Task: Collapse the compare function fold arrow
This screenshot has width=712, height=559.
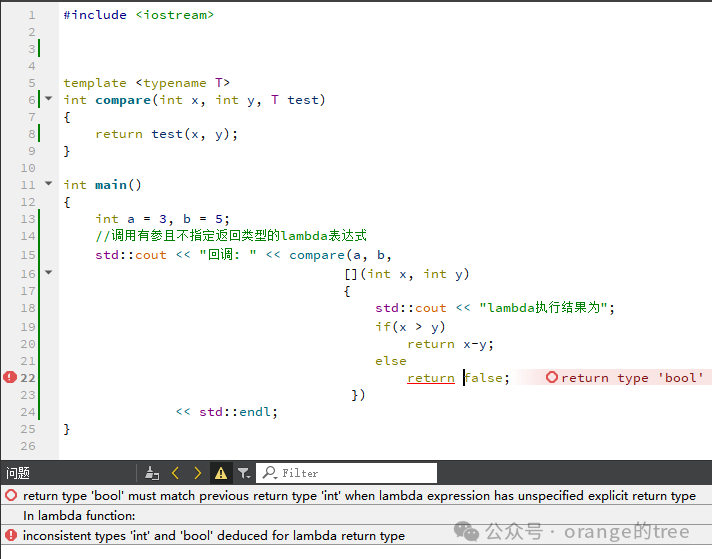Action: pyautogui.click(x=49, y=99)
